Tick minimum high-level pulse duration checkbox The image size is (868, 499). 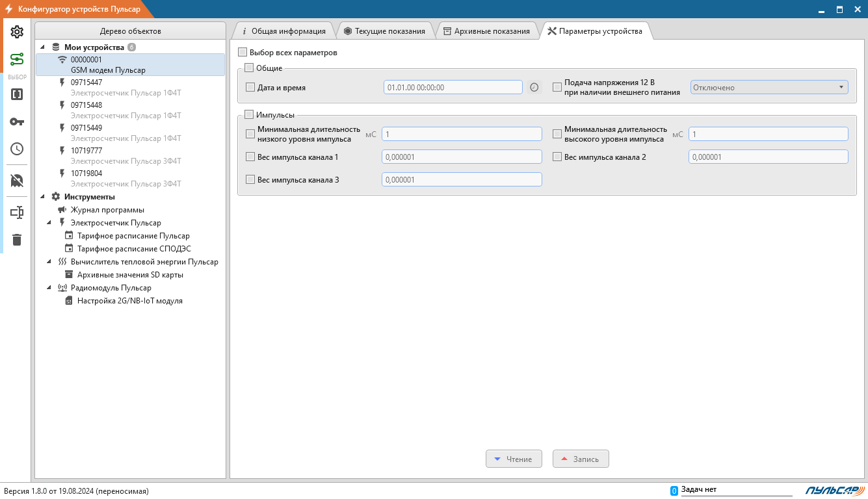(557, 134)
